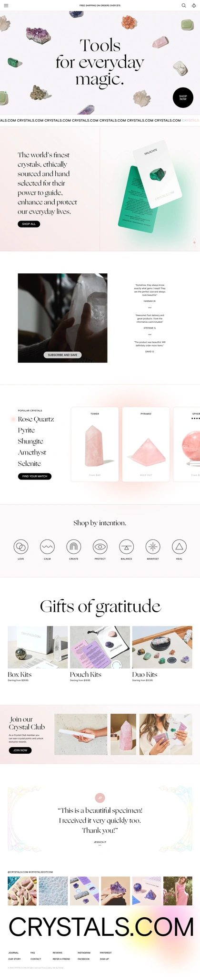Screen dimensions: 200x980
Task: Select Amethyst in popular crystals list
Action: [x=32, y=452]
